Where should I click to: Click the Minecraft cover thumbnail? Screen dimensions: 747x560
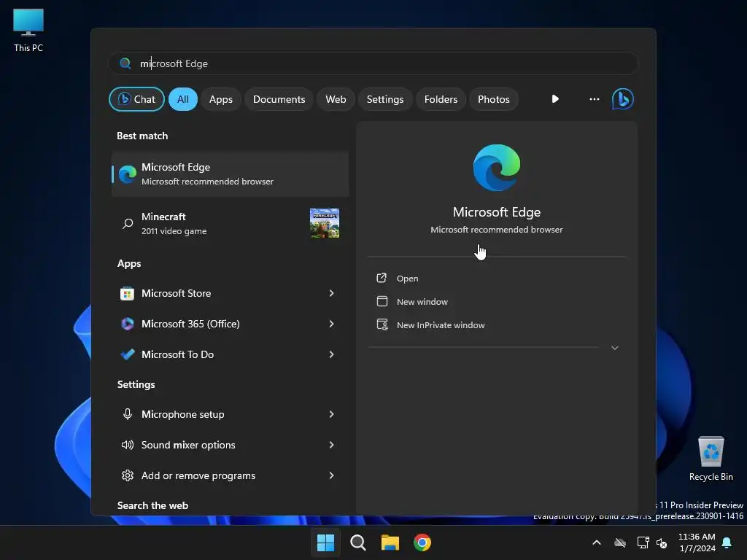(325, 223)
